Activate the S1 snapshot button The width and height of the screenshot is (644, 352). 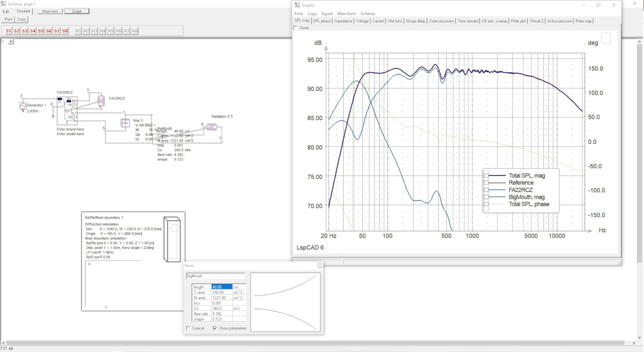tap(9, 31)
